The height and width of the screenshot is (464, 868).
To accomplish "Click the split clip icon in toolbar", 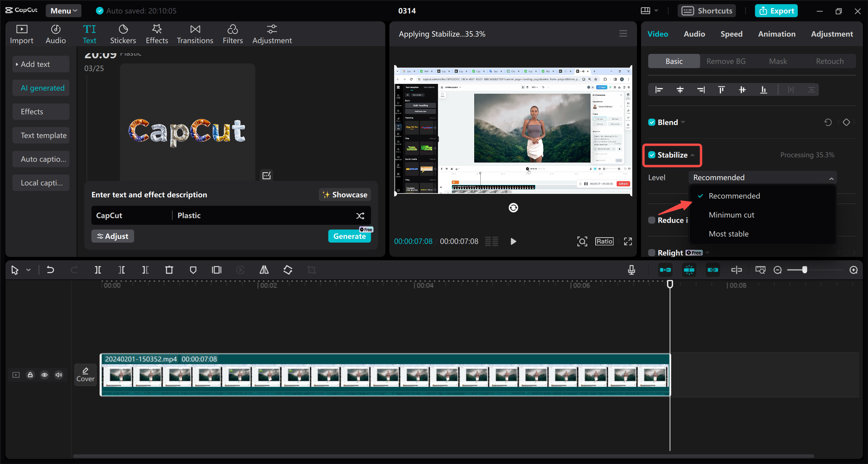I will pos(98,270).
